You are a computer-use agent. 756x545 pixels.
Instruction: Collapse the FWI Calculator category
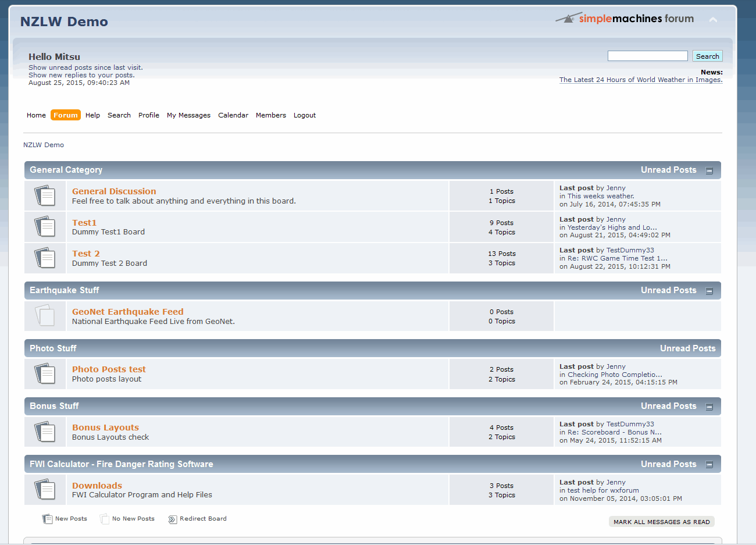[x=709, y=465]
